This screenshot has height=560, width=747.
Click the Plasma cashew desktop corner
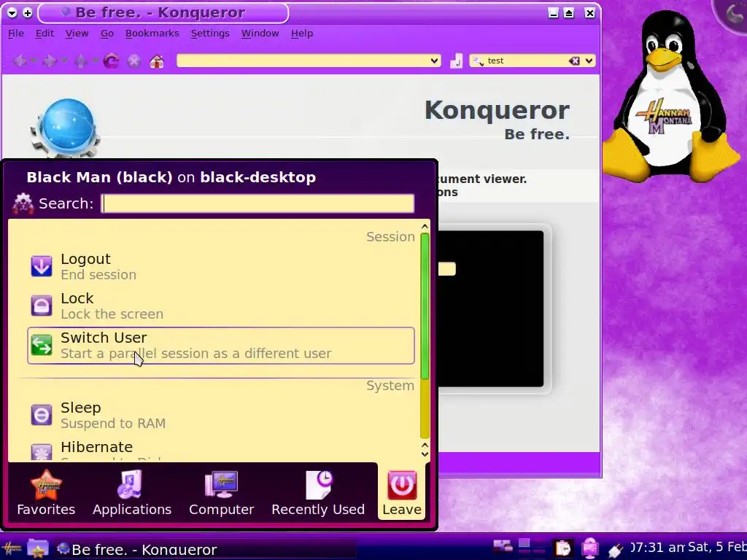[732, 15]
